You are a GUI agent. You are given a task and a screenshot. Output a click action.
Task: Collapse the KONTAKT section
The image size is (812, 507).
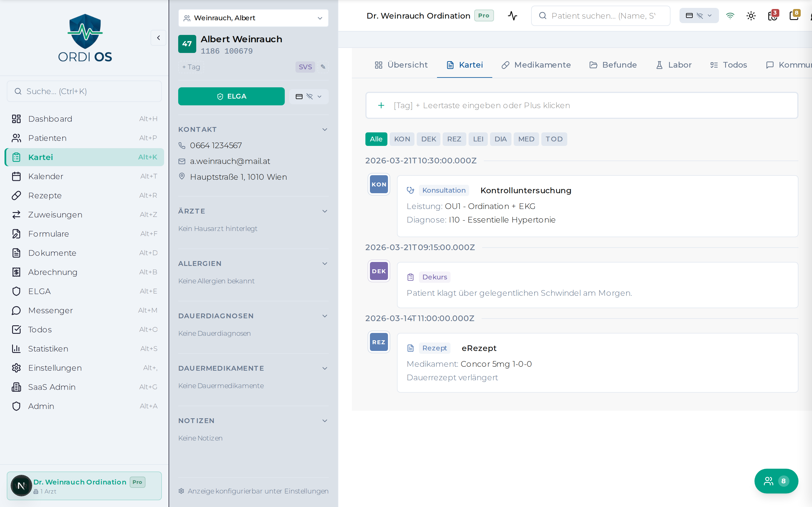point(325,130)
